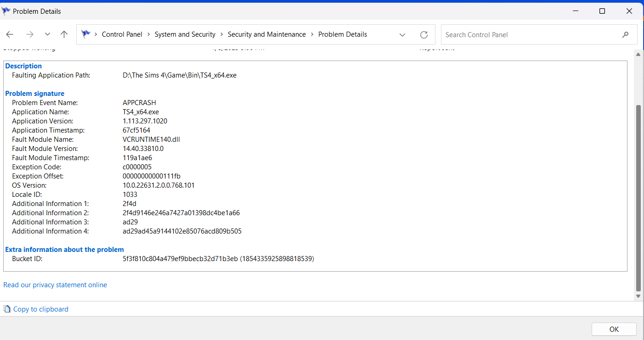Viewport: 644px width, 340px height.
Task: Click the Forward navigation arrow
Action: coord(30,34)
